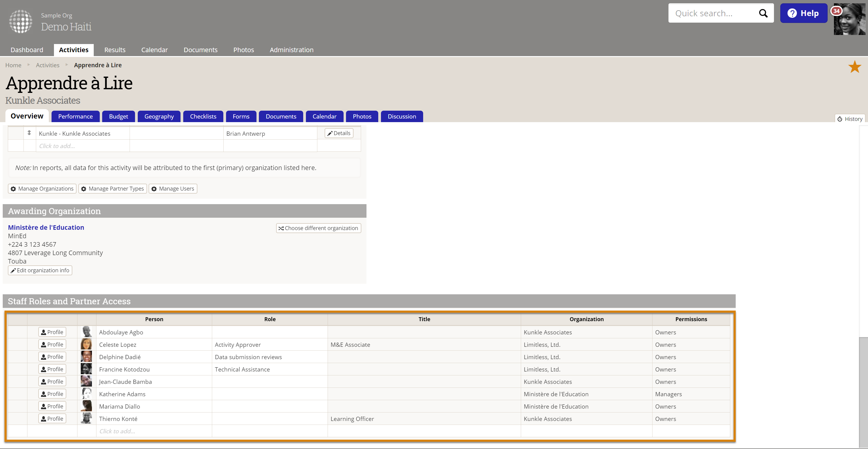The width and height of the screenshot is (868, 449).
Task: Switch to the Performance tab
Action: tap(75, 116)
